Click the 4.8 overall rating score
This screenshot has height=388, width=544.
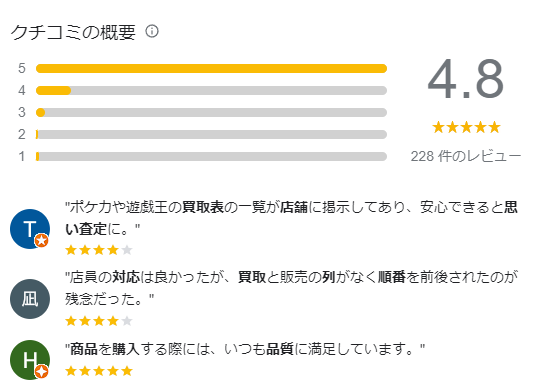click(466, 79)
